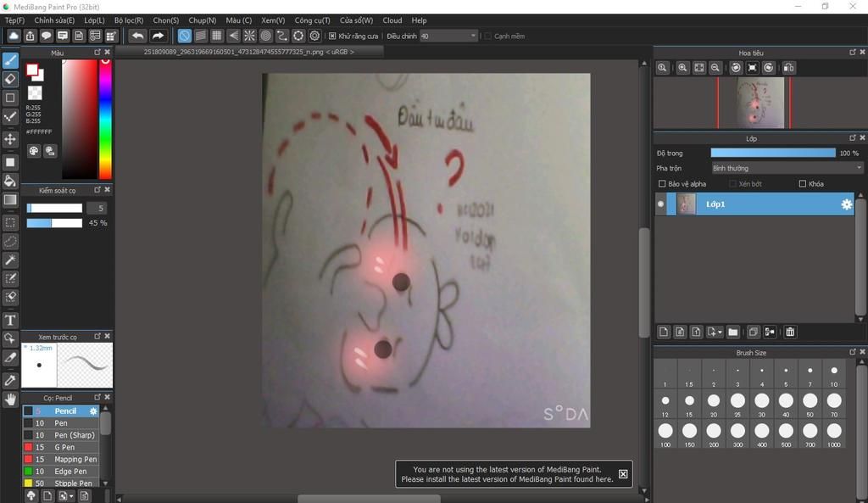The image size is (868, 503).
Task: Select the rectangular Selection tool
Action: click(x=10, y=223)
